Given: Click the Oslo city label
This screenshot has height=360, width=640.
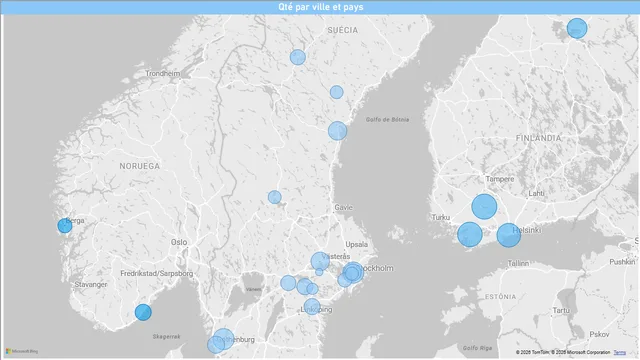Looking at the screenshot, I should [x=179, y=242].
